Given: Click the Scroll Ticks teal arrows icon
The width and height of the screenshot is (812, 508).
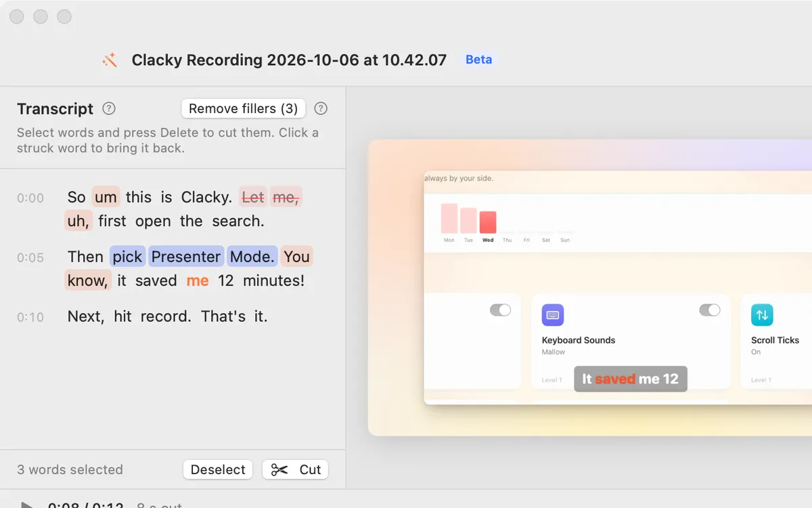Looking at the screenshot, I should [x=762, y=315].
